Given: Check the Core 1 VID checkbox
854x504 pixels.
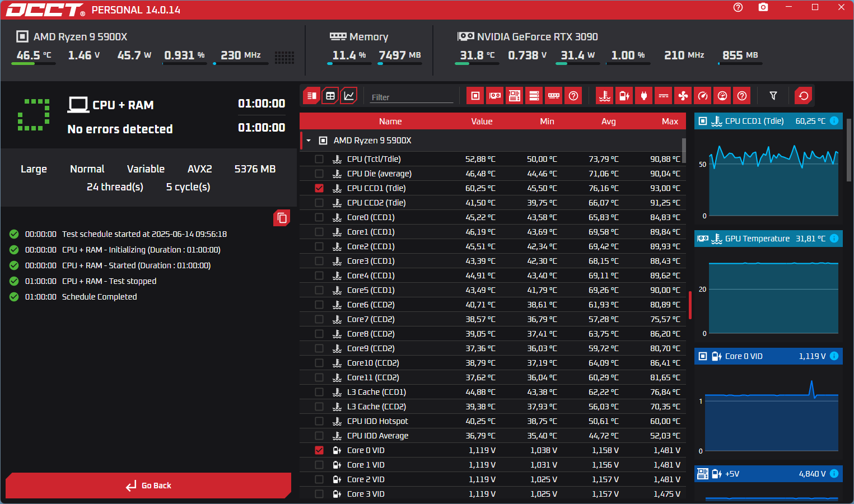Looking at the screenshot, I should (x=319, y=465).
